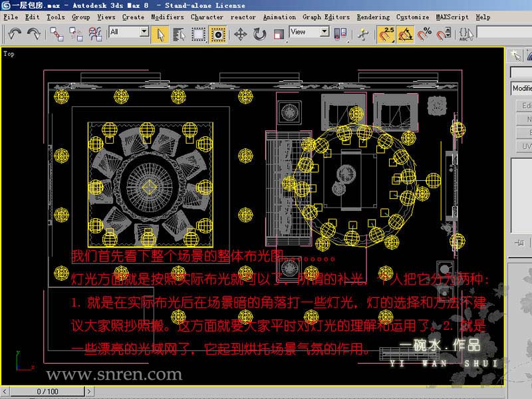Click the 3ds Max title bar icon
Viewport: 532px width, 399px height.
[x=6, y=5]
